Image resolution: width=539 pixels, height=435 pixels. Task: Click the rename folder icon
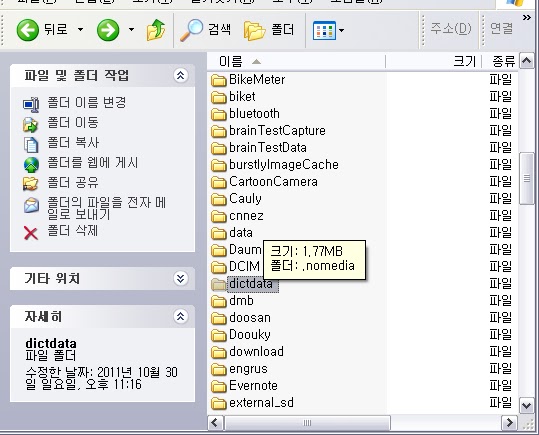click(31, 104)
